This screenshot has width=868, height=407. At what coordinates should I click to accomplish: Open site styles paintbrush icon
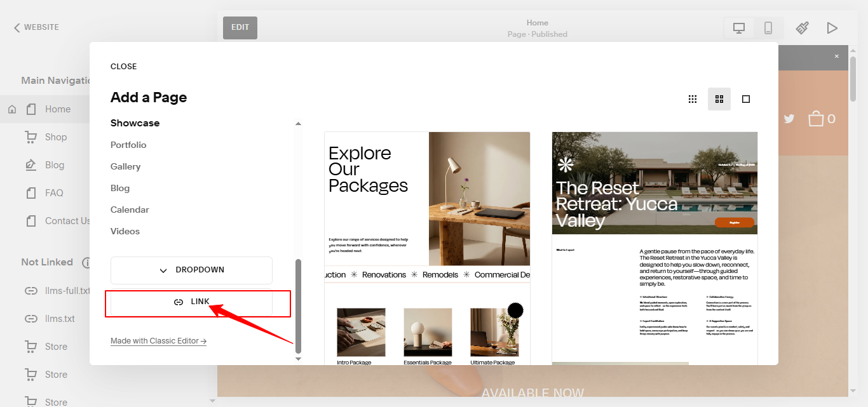pos(803,28)
